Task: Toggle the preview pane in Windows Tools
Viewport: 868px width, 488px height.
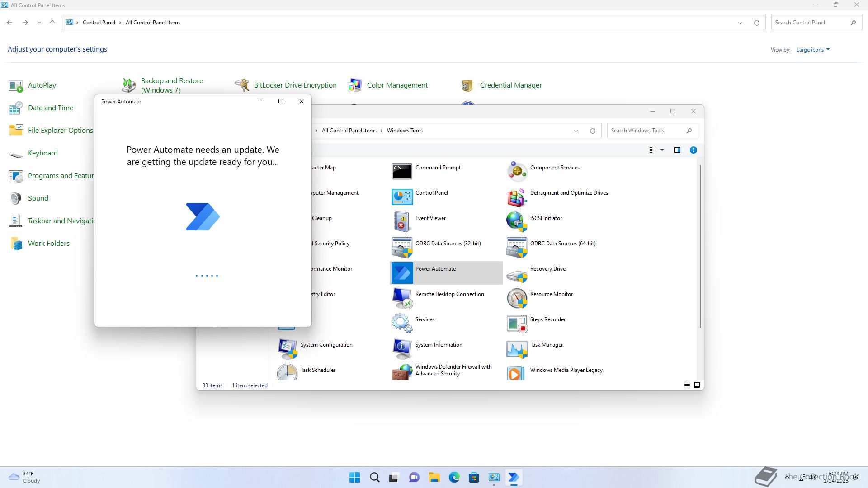Action: [677, 150]
